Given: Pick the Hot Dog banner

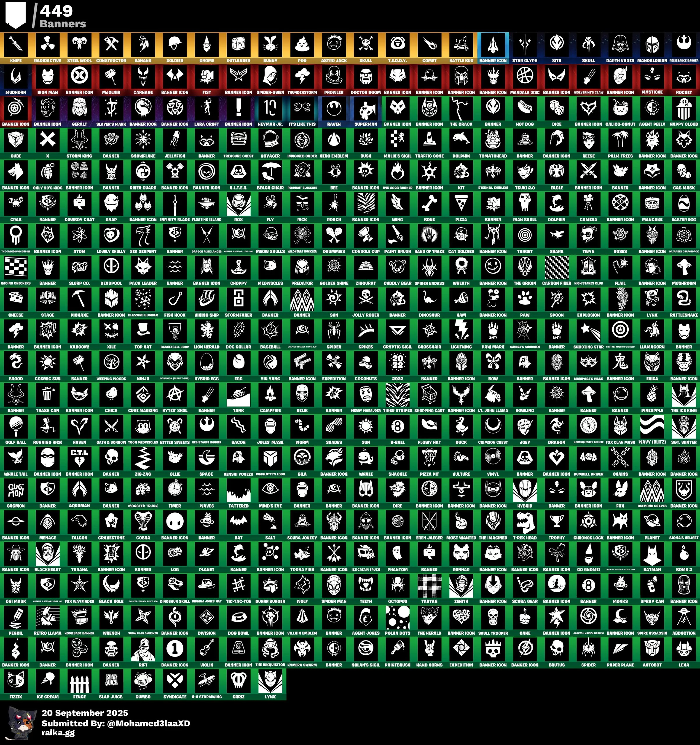Looking at the screenshot, I should (x=524, y=109).
